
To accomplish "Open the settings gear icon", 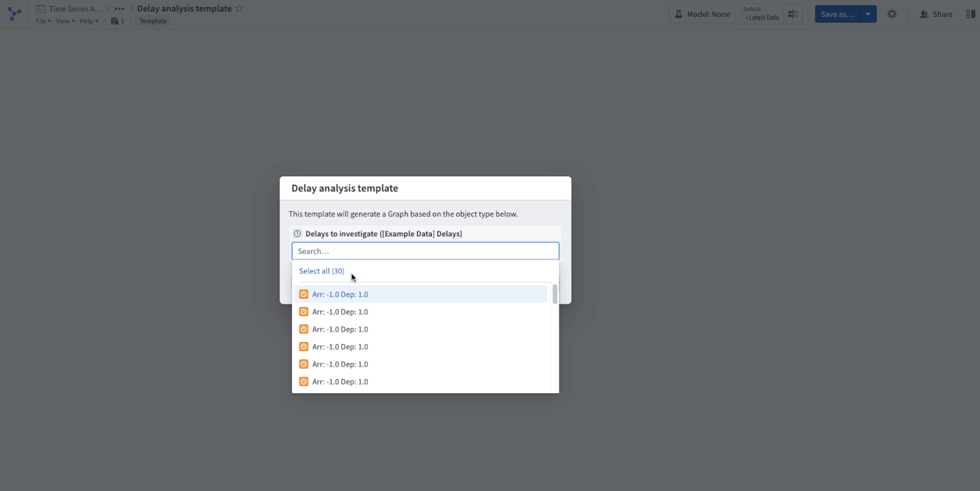I will click(x=892, y=14).
